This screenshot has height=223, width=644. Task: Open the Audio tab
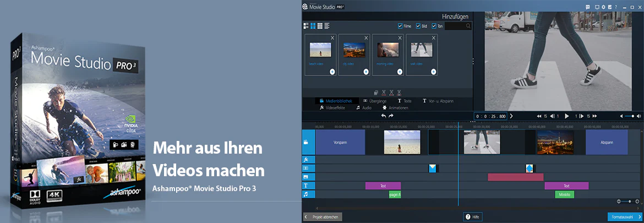364,107
